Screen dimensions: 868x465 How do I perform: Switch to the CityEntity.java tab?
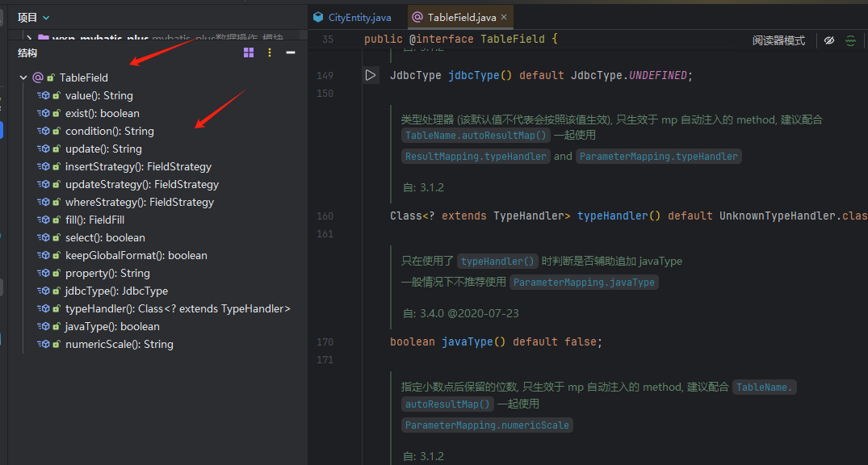pos(359,17)
